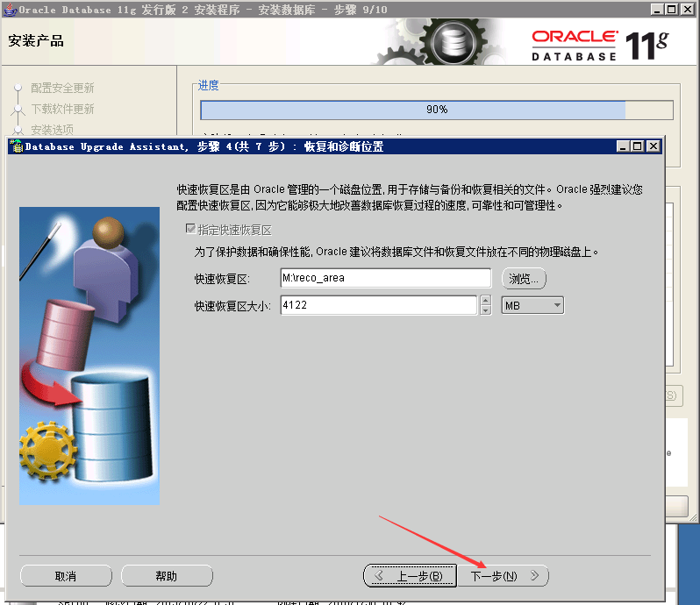Click the left chevron on 上一步 button

point(379,575)
